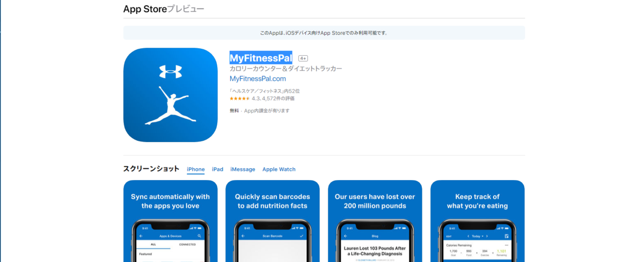
Task: Click previous-day chevron beside Today
Action: tap(468, 236)
